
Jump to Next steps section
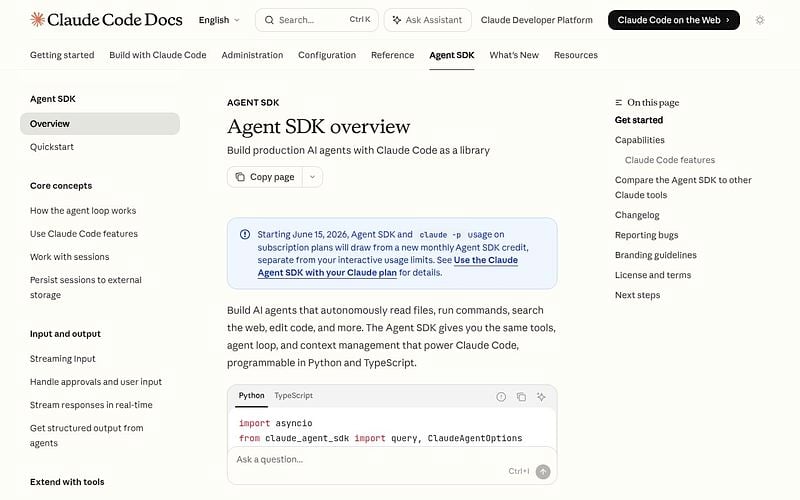coord(637,295)
